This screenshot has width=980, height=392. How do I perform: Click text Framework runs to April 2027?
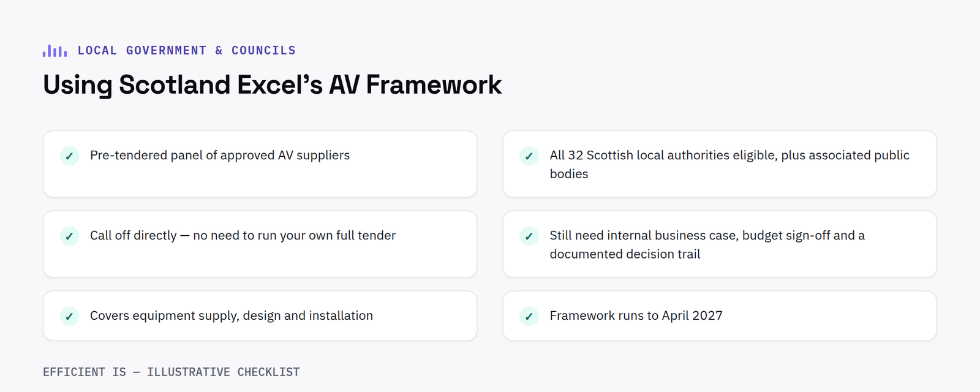tap(636, 316)
